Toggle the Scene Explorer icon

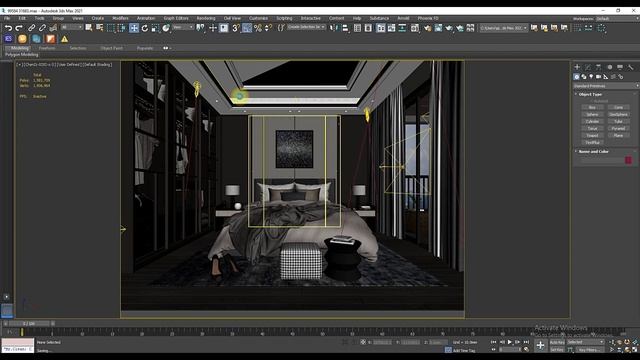click(x=357, y=28)
